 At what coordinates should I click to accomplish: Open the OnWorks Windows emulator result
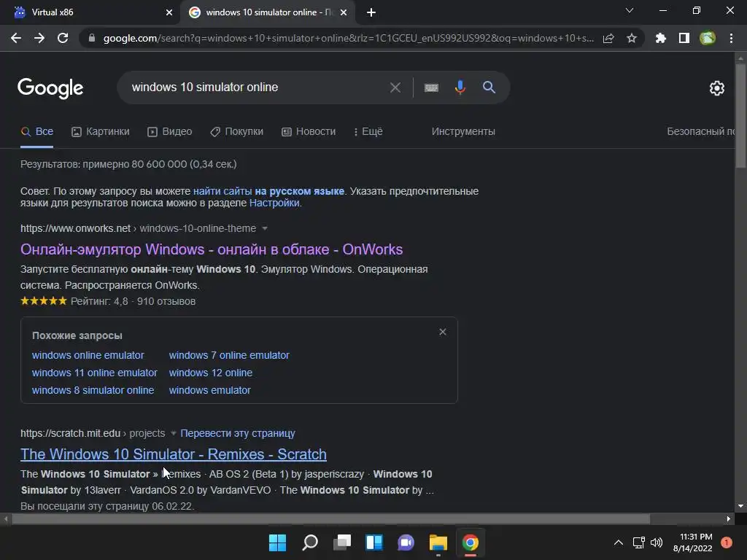tap(212, 249)
